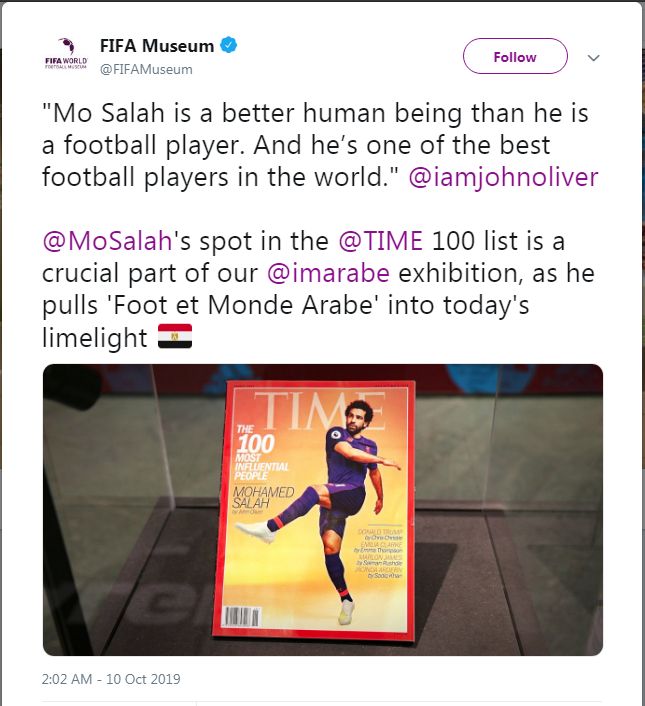
Task: Open the @FIFAMuseum handle link
Action: (x=145, y=69)
